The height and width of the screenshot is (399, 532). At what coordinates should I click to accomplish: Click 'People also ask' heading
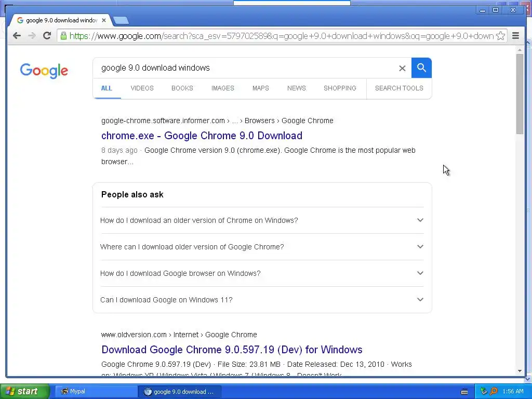[132, 195]
